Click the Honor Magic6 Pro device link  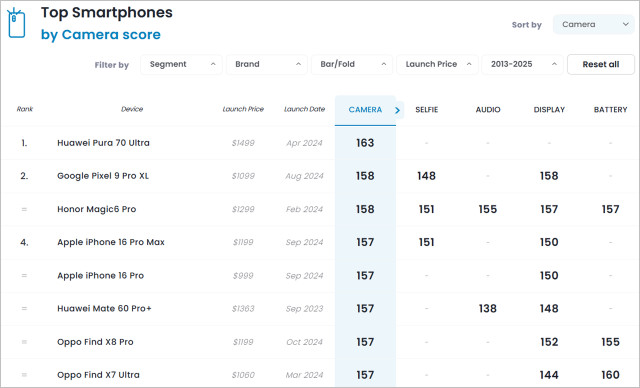point(97,209)
